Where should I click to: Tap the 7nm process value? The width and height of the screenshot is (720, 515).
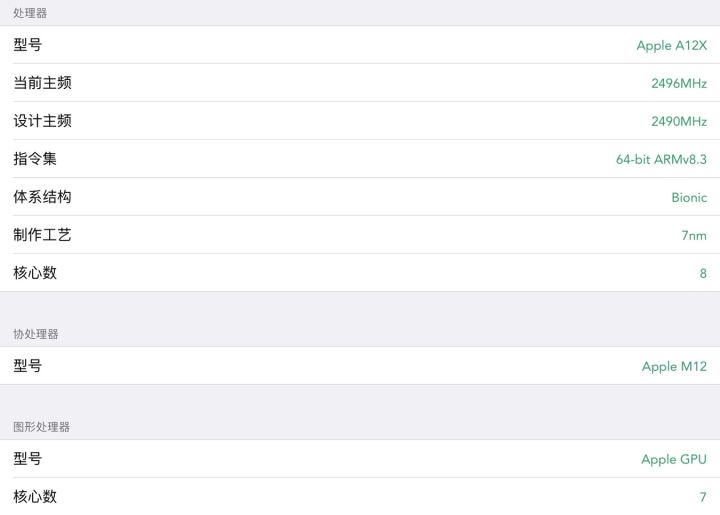[694, 235]
